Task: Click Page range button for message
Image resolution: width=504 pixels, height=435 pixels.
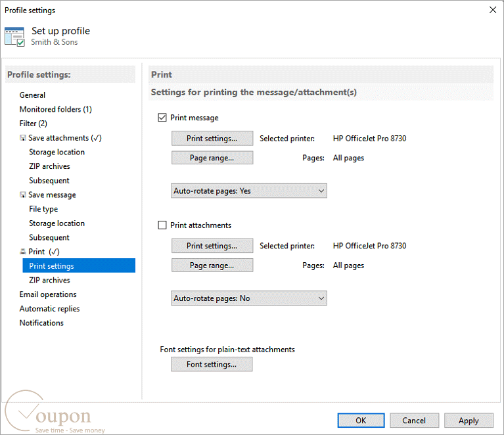Action: coord(212,158)
